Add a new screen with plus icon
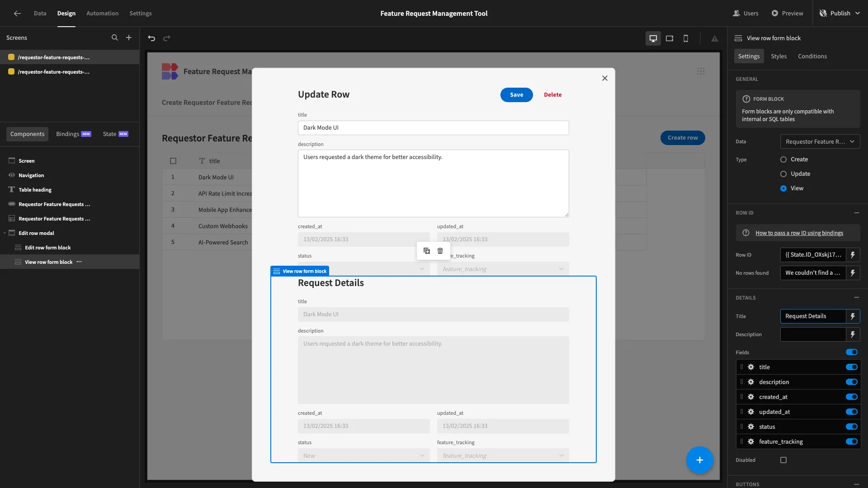Viewport: 868px width, 488px height. pyautogui.click(x=129, y=38)
